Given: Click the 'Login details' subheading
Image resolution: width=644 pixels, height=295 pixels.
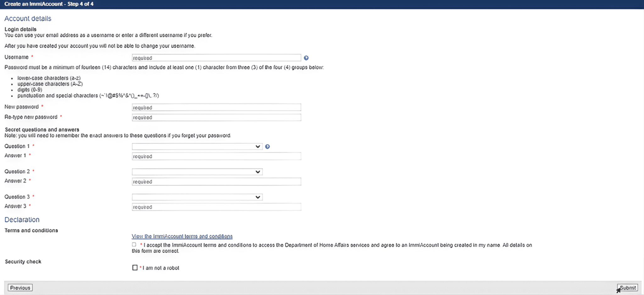Looking at the screenshot, I should [x=20, y=29].
